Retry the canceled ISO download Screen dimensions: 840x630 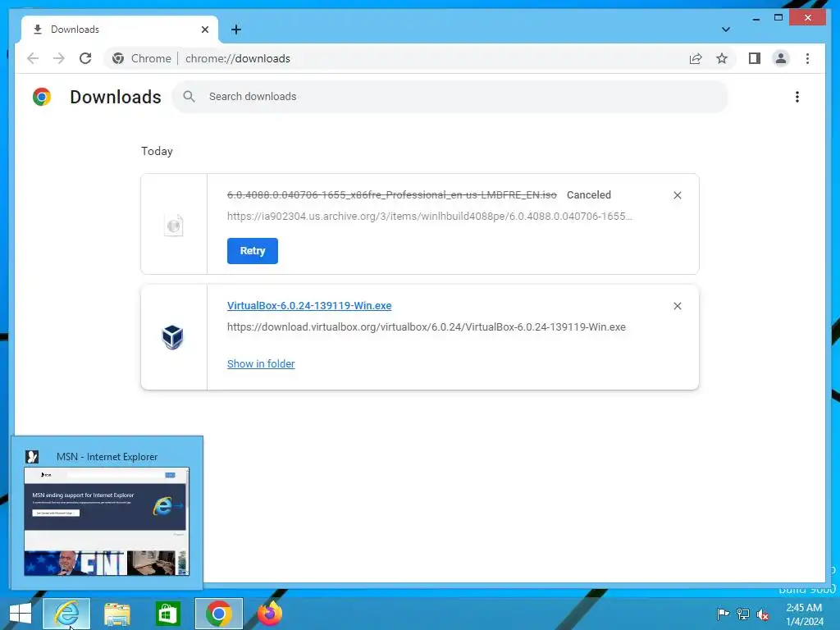tap(253, 251)
